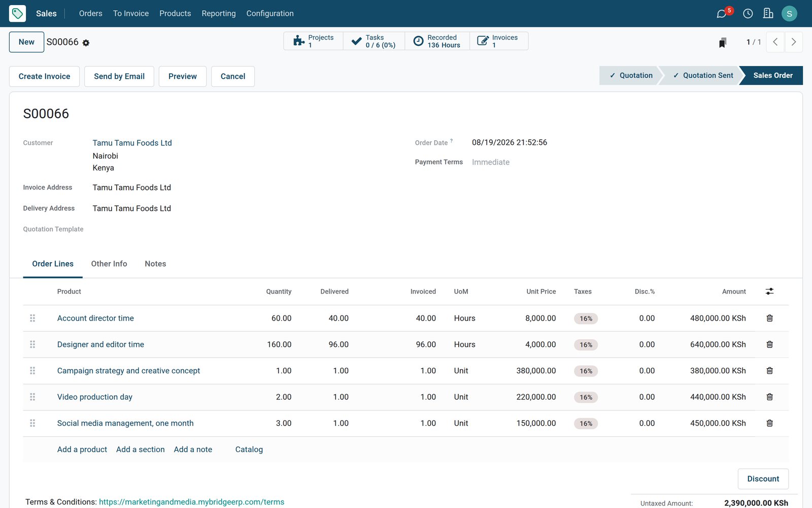Click the Sales app name in navbar

tap(46, 14)
